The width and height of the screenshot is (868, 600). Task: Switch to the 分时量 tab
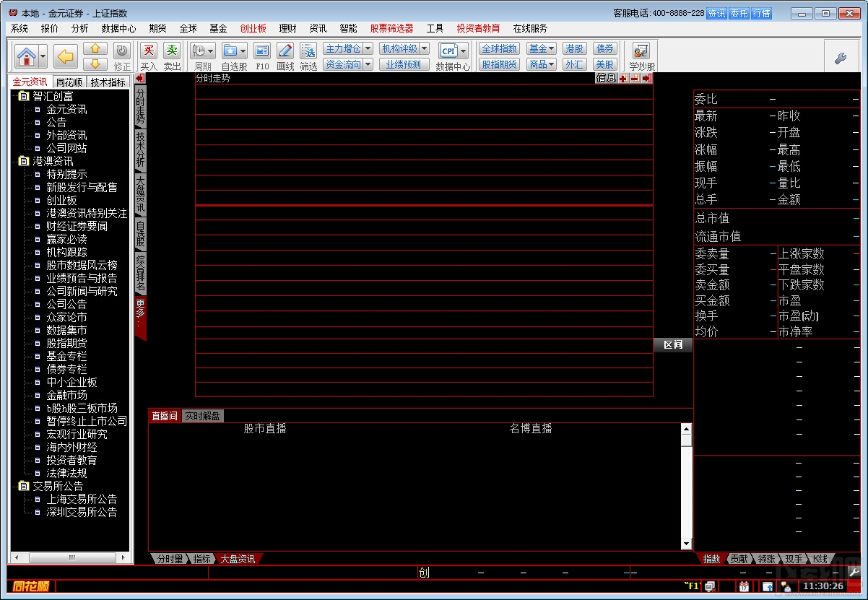click(x=170, y=559)
